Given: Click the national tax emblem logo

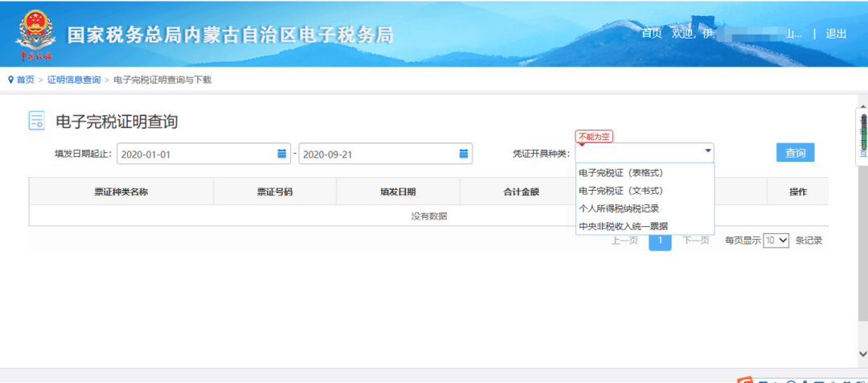Looking at the screenshot, I should click(36, 34).
